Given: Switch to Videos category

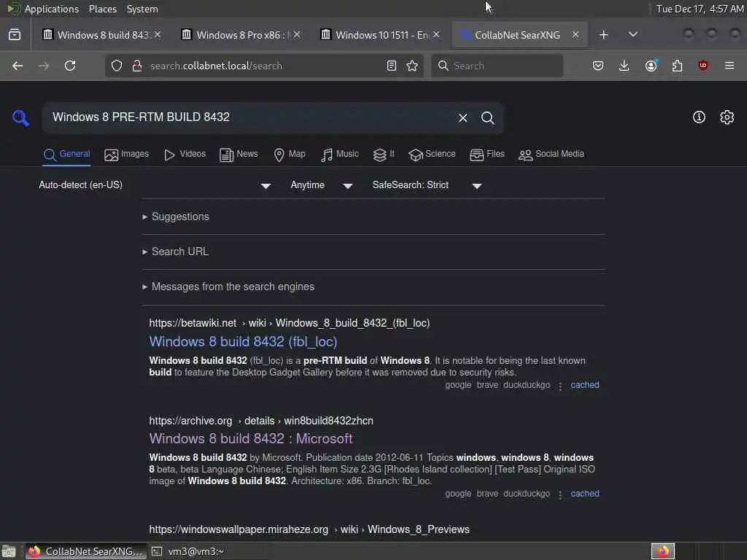Looking at the screenshot, I should [185, 155].
